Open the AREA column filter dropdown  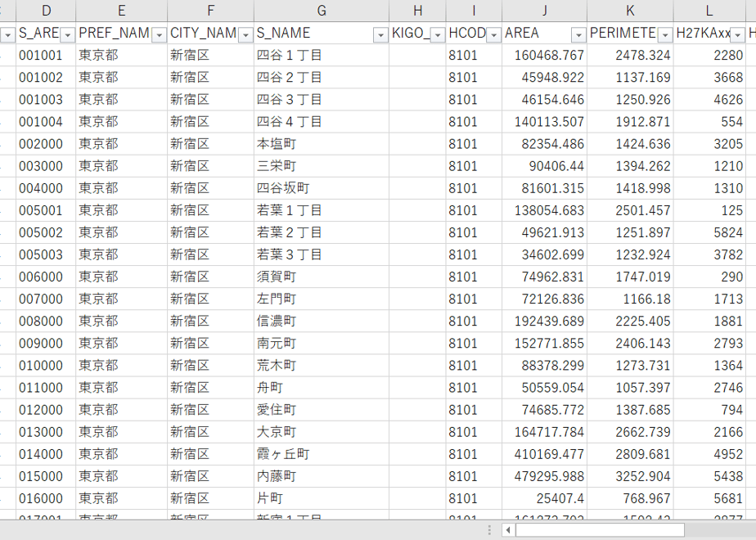coord(578,34)
